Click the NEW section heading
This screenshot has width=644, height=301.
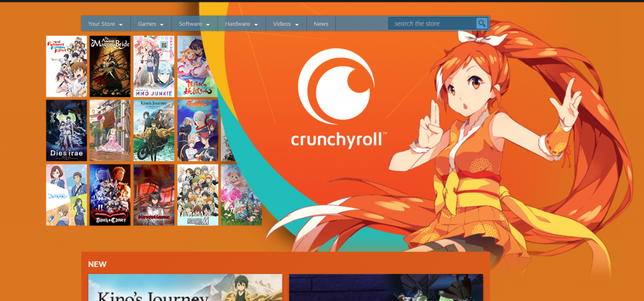[97, 264]
